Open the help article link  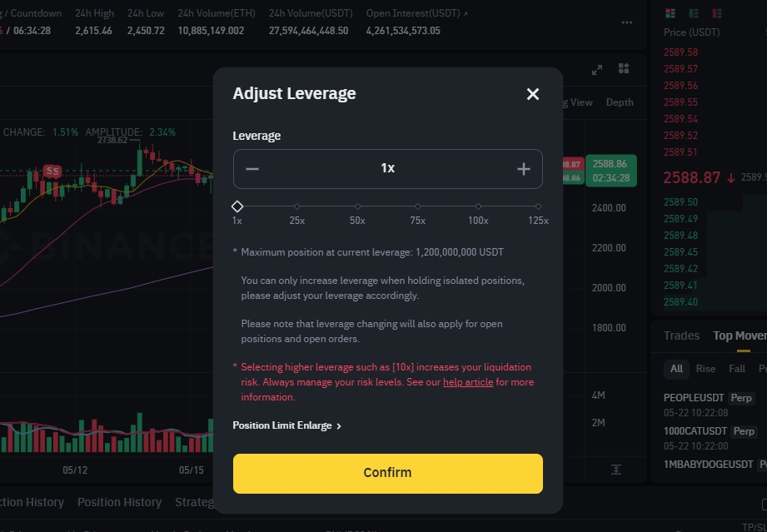pos(467,382)
